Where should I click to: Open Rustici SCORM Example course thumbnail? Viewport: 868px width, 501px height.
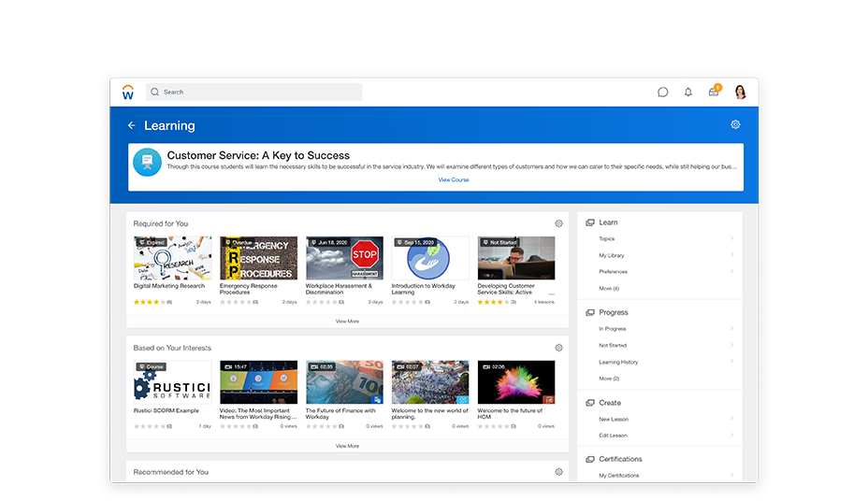(172, 382)
